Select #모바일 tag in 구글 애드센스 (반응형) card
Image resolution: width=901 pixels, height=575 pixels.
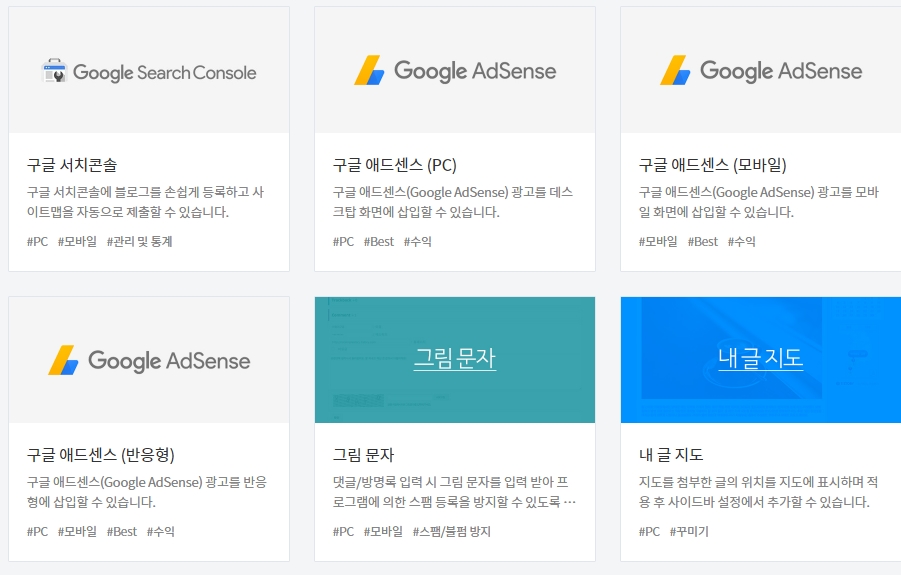pyautogui.click(x=77, y=531)
